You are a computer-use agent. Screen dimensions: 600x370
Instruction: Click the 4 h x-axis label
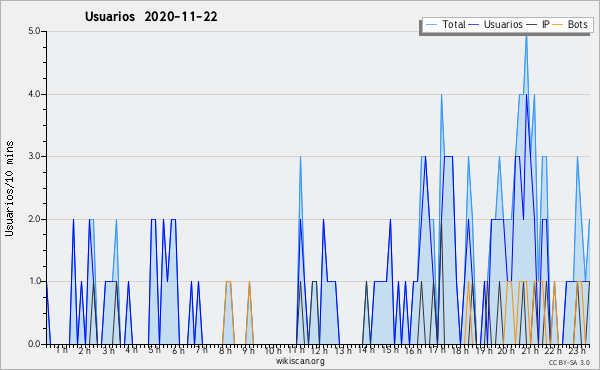(131, 350)
